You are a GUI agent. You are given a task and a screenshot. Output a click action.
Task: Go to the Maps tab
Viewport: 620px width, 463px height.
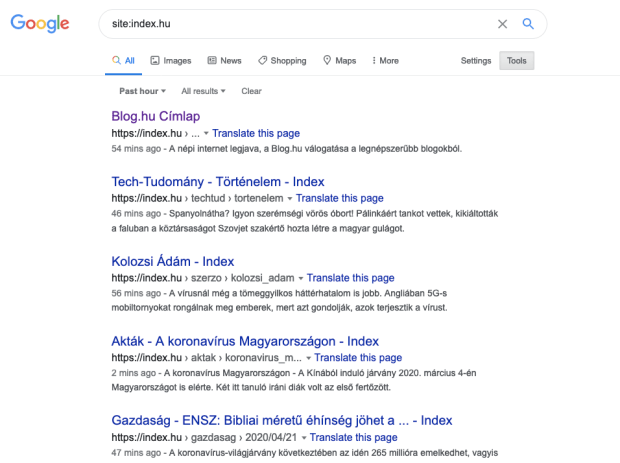(x=340, y=61)
